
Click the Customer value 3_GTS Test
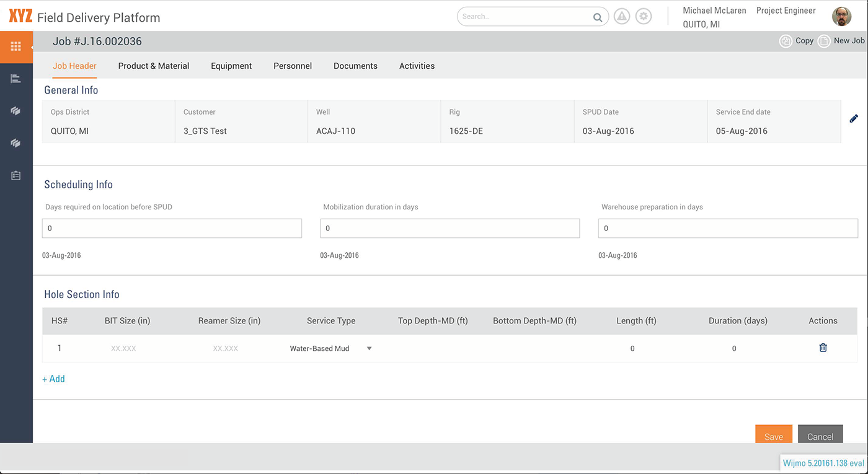tap(205, 131)
